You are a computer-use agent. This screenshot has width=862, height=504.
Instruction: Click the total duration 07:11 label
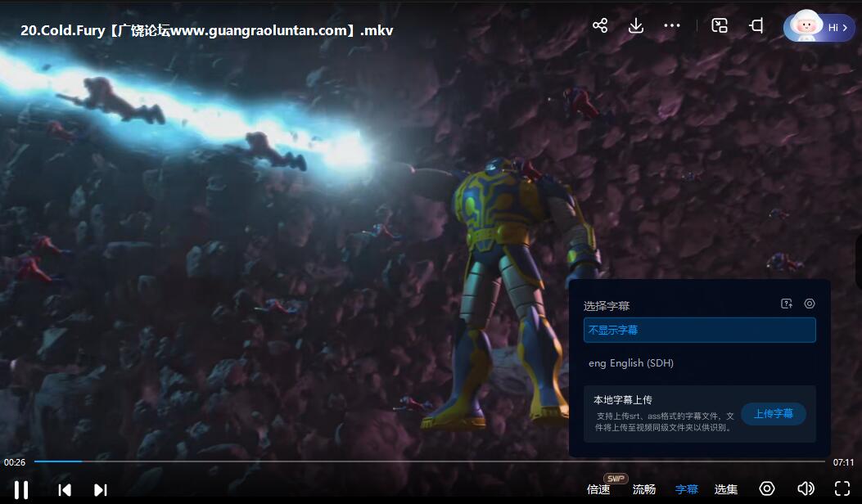(x=843, y=462)
